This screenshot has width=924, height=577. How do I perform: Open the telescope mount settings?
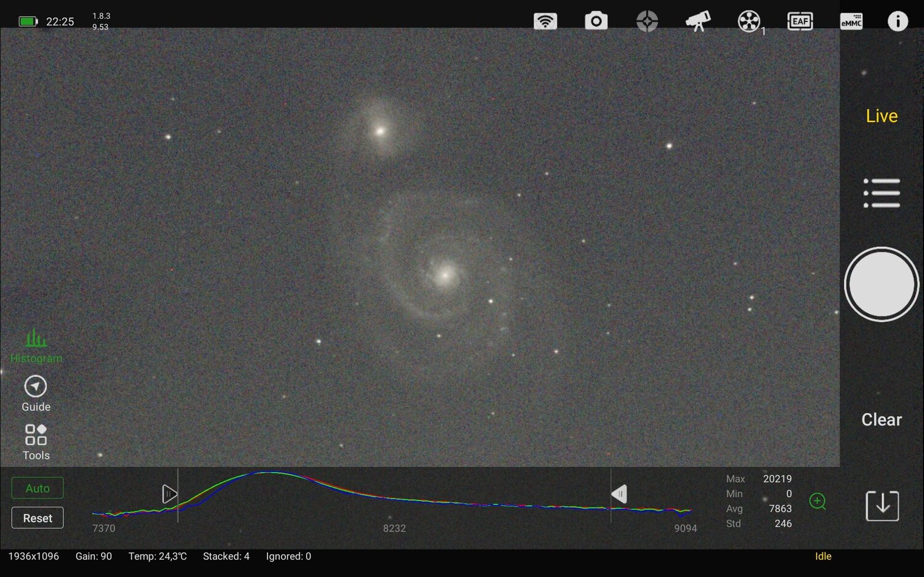point(697,21)
